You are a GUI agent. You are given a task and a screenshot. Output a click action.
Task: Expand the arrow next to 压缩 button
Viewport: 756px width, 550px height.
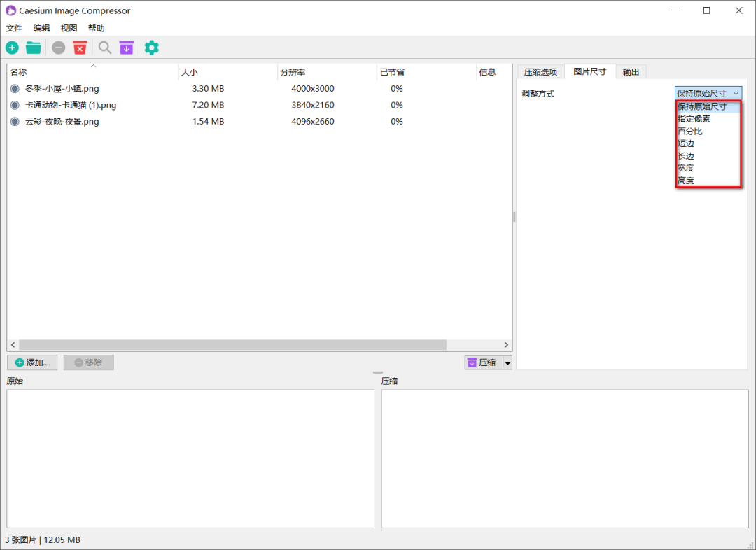point(507,363)
